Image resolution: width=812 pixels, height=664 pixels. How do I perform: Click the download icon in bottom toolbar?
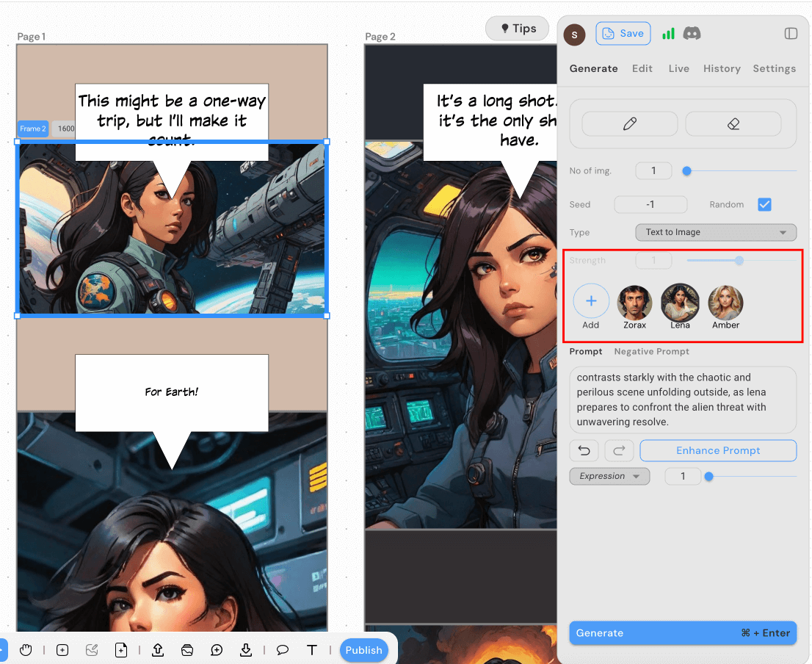[x=246, y=650]
